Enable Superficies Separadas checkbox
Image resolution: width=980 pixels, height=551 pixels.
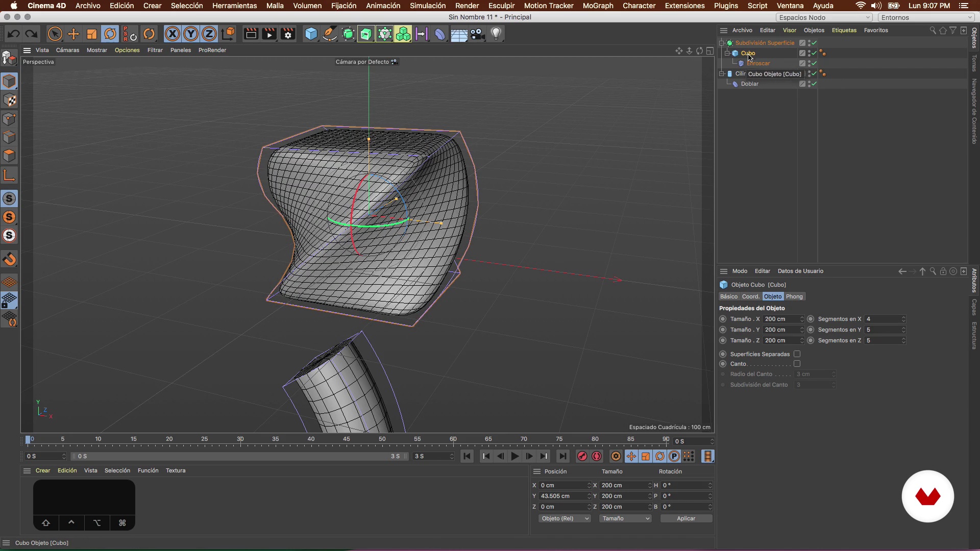(x=797, y=354)
